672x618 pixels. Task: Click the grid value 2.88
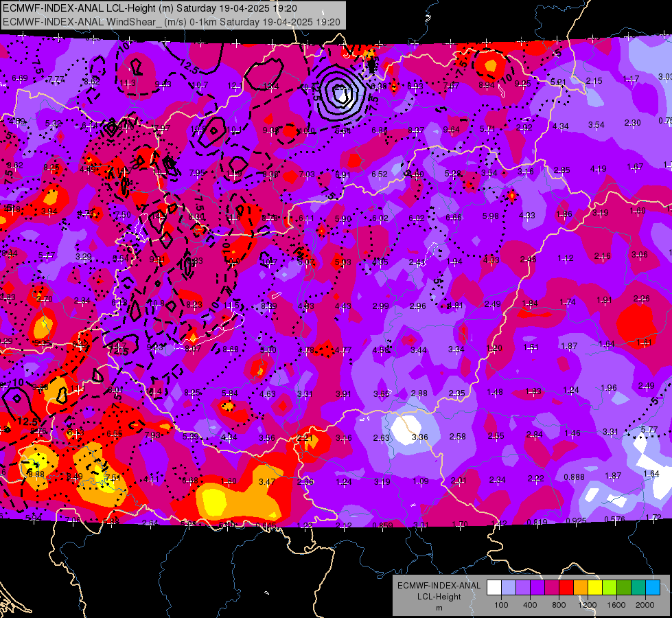[x=419, y=393]
